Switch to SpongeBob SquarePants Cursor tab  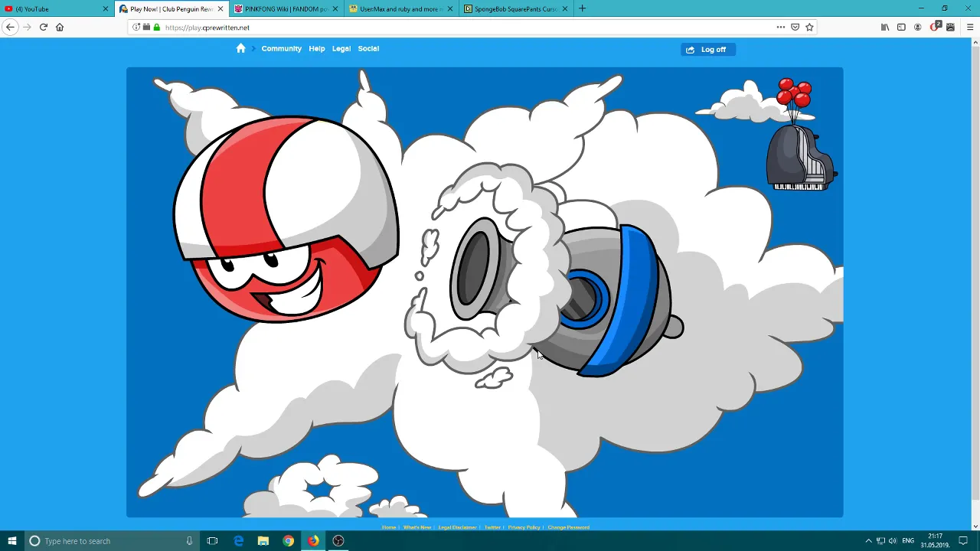(514, 8)
